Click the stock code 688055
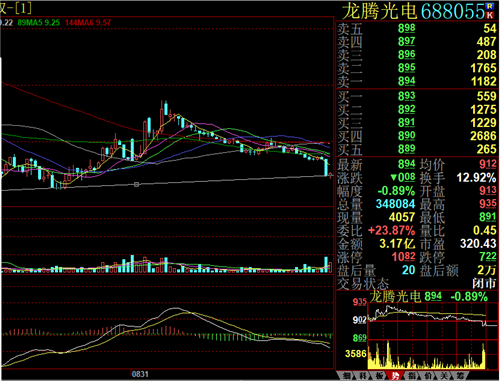Viewport: 500px width, 381px height. (452, 11)
